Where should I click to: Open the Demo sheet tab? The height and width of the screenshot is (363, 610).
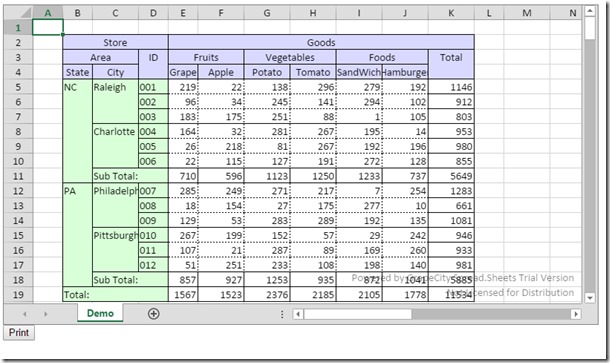click(100, 313)
